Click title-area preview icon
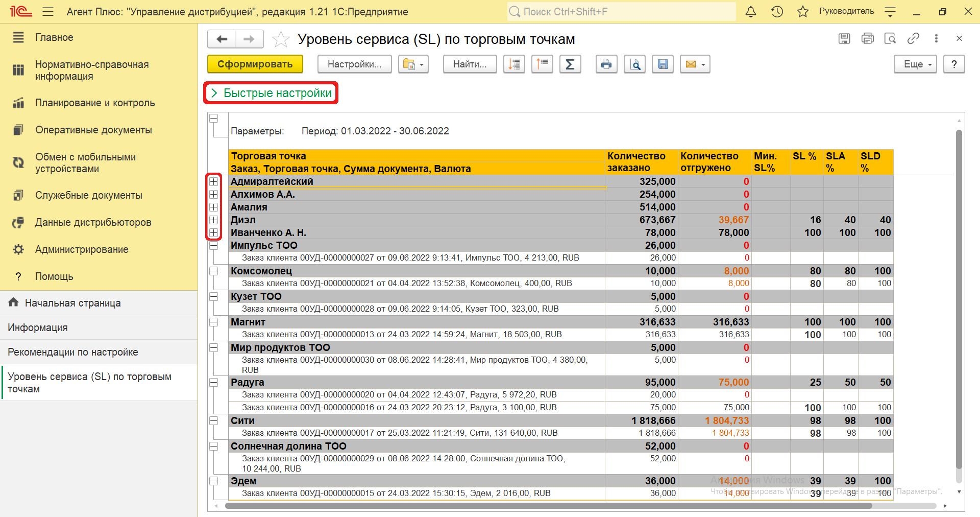 coord(890,38)
